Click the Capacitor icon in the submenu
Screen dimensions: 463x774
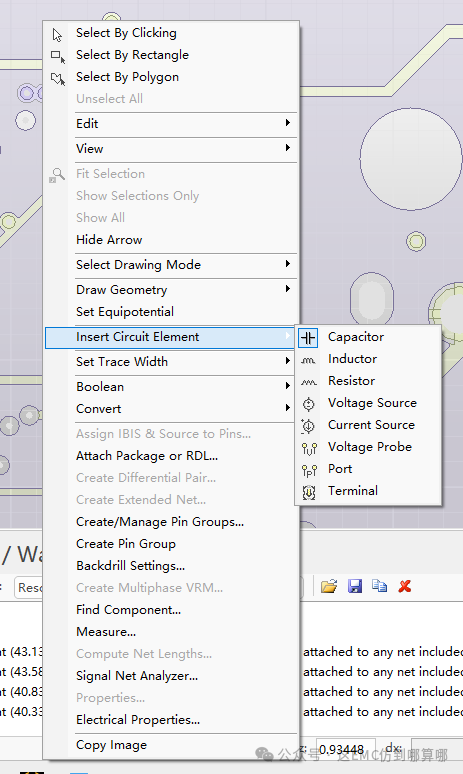(309, 338)
